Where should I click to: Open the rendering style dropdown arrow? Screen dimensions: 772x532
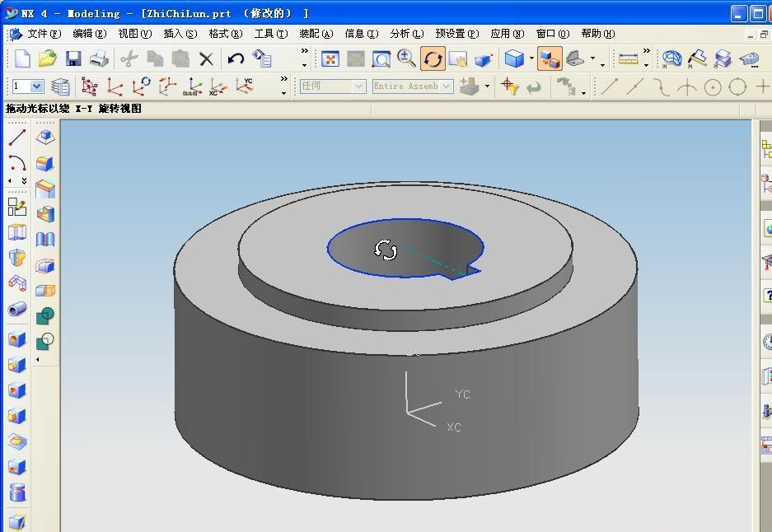[531, 58]
